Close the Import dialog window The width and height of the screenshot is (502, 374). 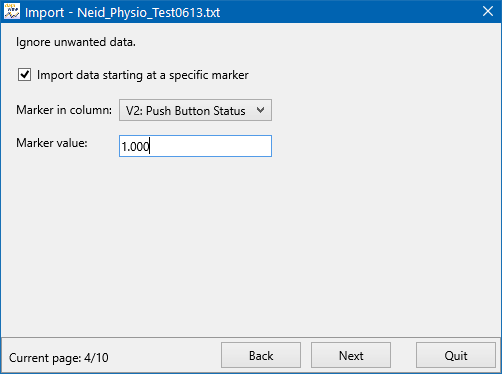tap(488, 11)
